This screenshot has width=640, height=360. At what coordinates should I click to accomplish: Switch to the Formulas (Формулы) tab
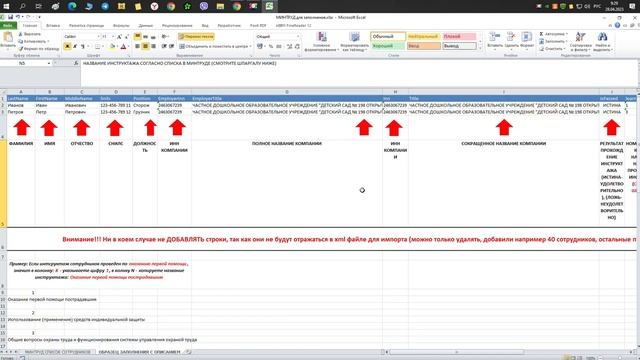pos(121,25)
